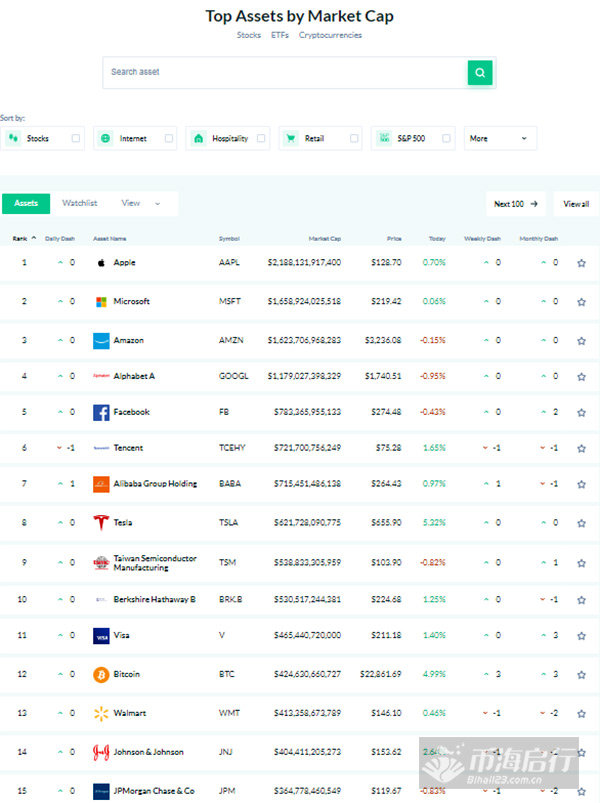The width and height of the screenshot is (600, 803).
Task: Click into the Search asset field
Action: point(285,73)
